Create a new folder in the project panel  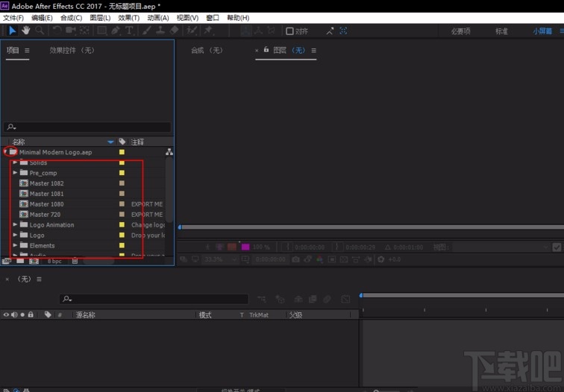click(20, 261)
